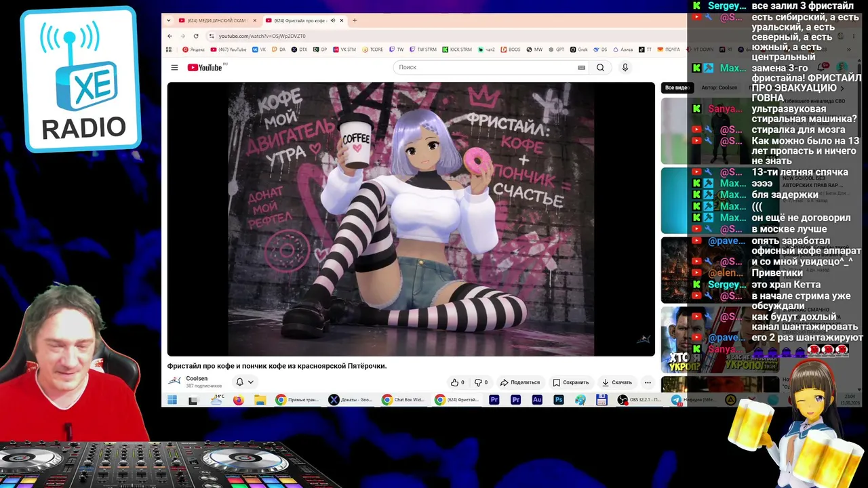Open the apps grid in bookmarks bar
This screenshot has width=868, height=488.
coord(169,49)
